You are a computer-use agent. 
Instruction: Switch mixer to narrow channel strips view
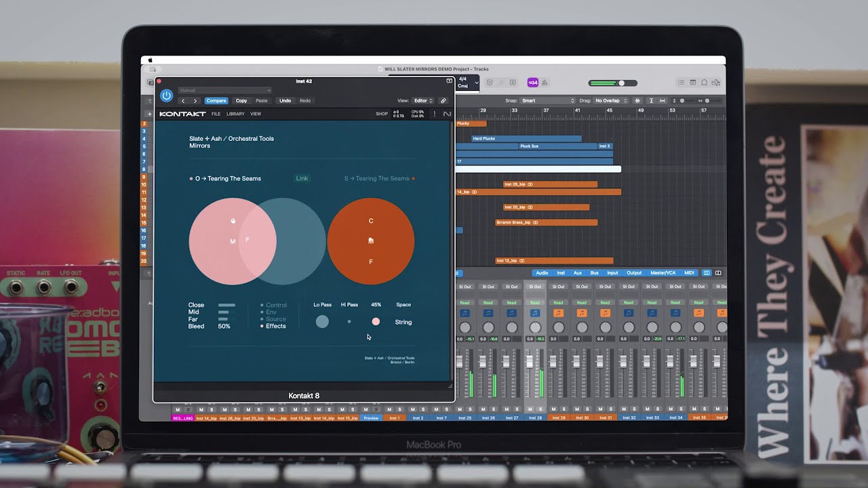pos(707,273)
